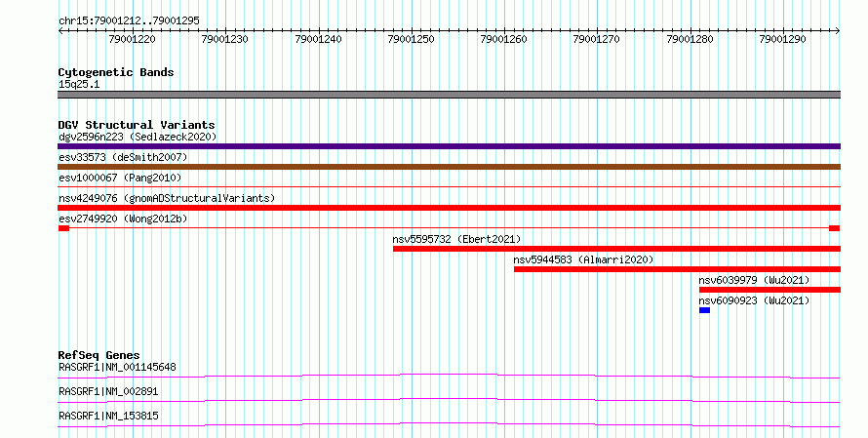Select the magenta NM_153815 transcript line
Screen dimensions: 868x438
[449, 424]
